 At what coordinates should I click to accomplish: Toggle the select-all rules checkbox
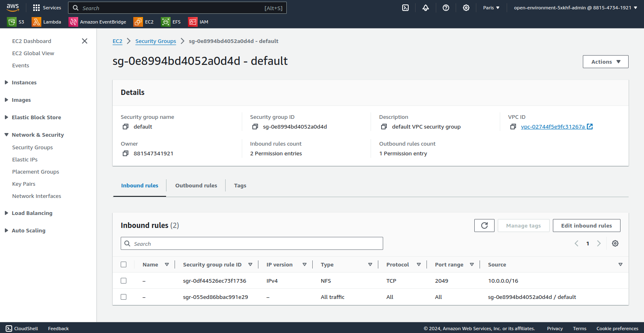click(124, 264)
